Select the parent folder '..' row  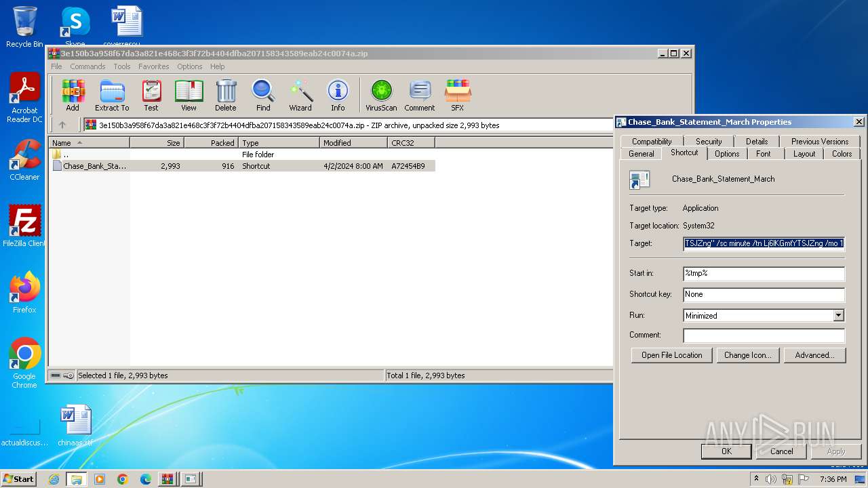242,155
